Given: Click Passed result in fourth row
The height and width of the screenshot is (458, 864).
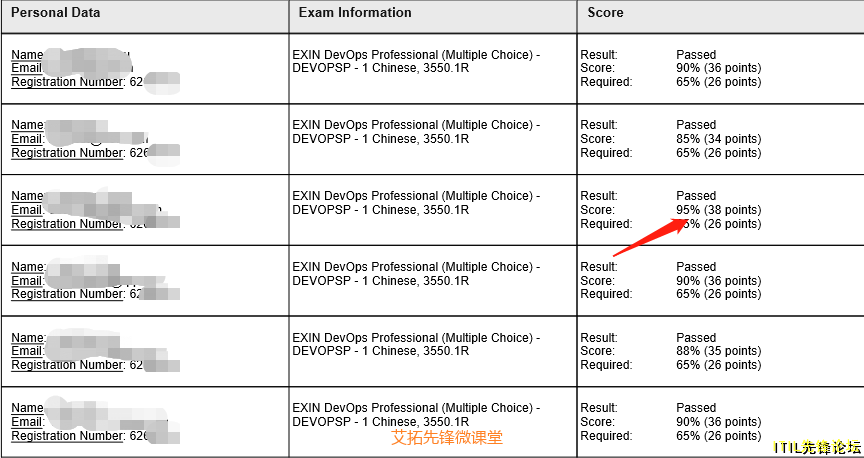Looking at the screenshot, I should tap(696, 267).
